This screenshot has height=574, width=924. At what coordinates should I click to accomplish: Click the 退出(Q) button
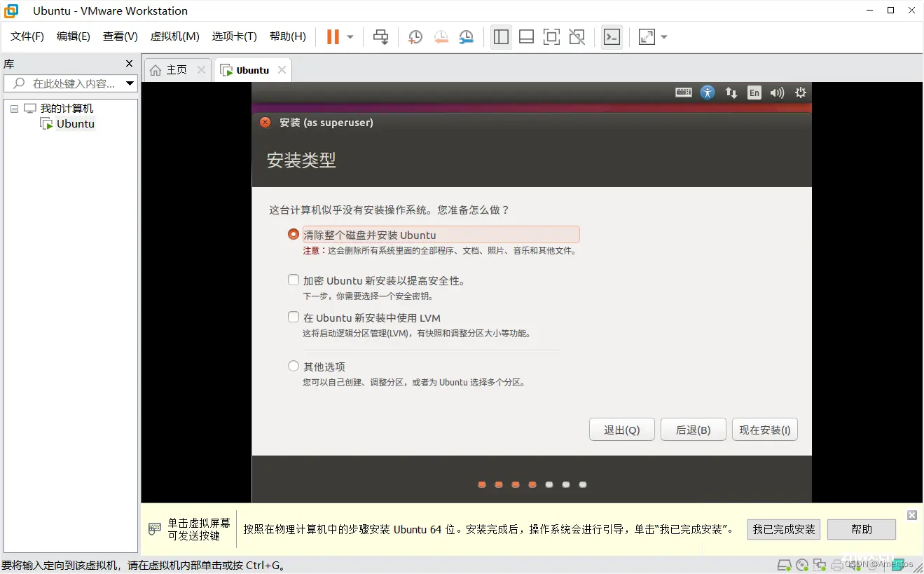click(x=622, y=430)
